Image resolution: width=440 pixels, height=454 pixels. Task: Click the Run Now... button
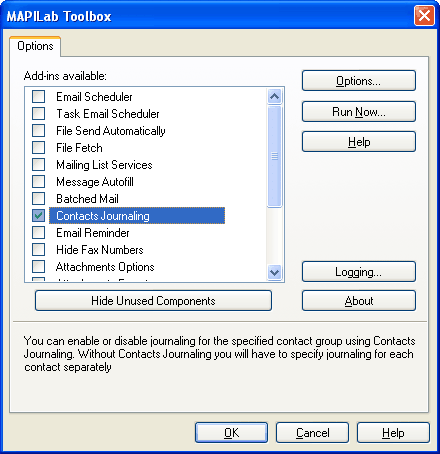[359, 112]
